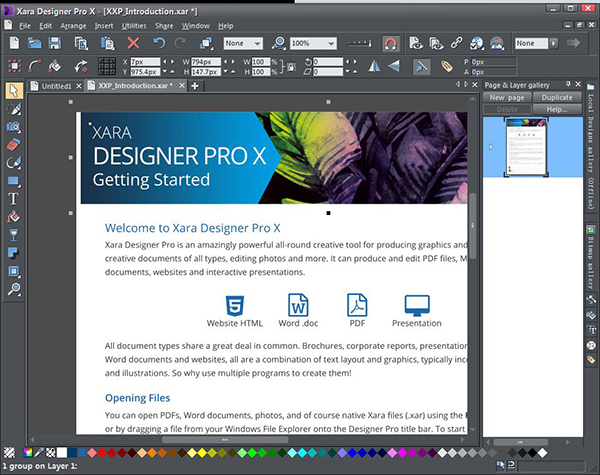Select the Selector arrow tool

pos(14,91)
